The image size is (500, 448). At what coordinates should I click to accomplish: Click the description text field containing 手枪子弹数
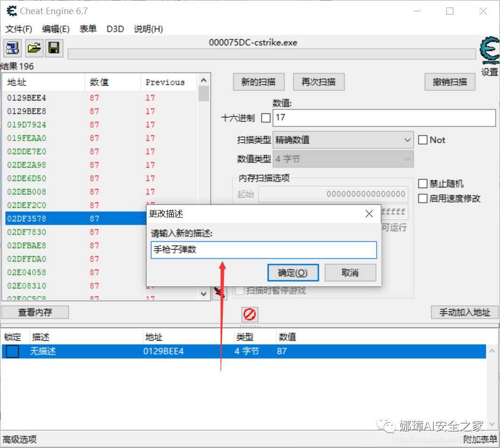tap(264, 250)
